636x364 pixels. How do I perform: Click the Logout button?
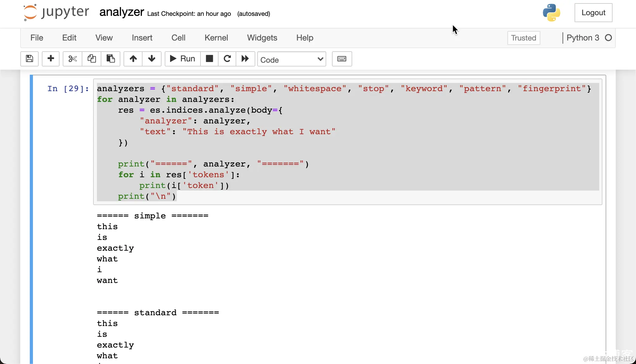tap(593, 13)
